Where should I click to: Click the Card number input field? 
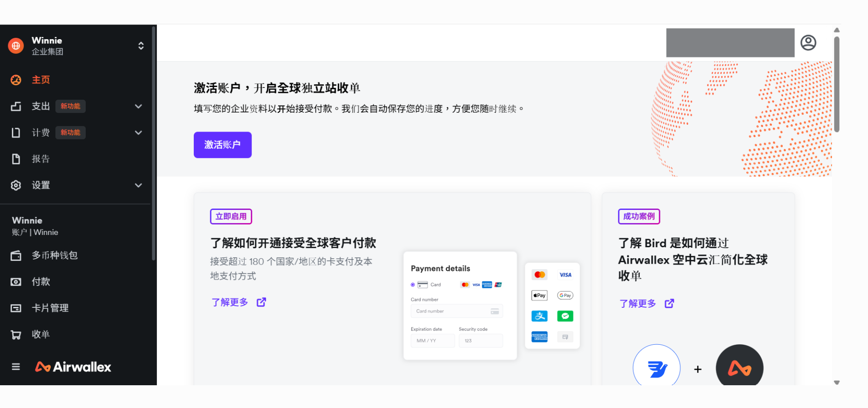[x=456, y=311]
